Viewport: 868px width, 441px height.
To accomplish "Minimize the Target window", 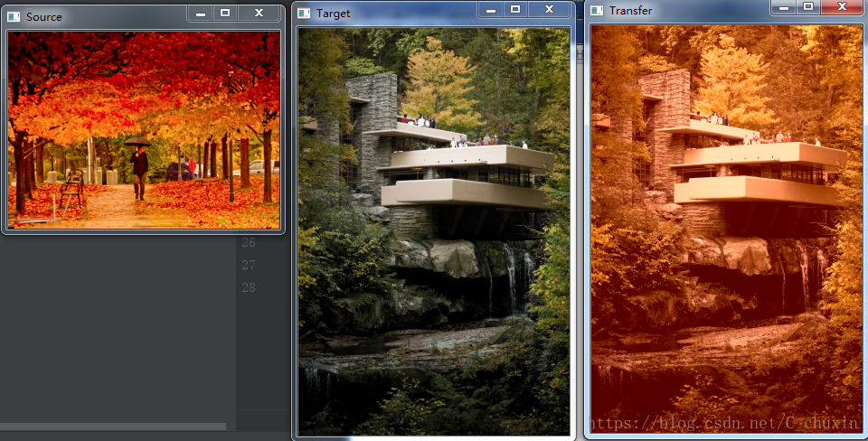I will 490,9.
